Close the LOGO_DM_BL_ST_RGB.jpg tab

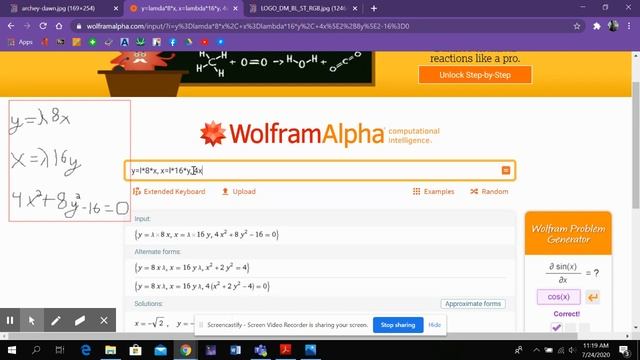point(355,8)
